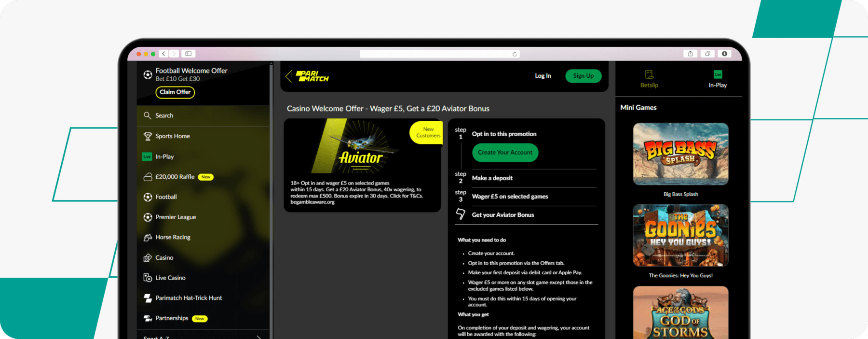Image resolution: width=868 pixels, height=339 pixels.
Task: Click the Football ball icon in sidebar
Action: point(148,197)
